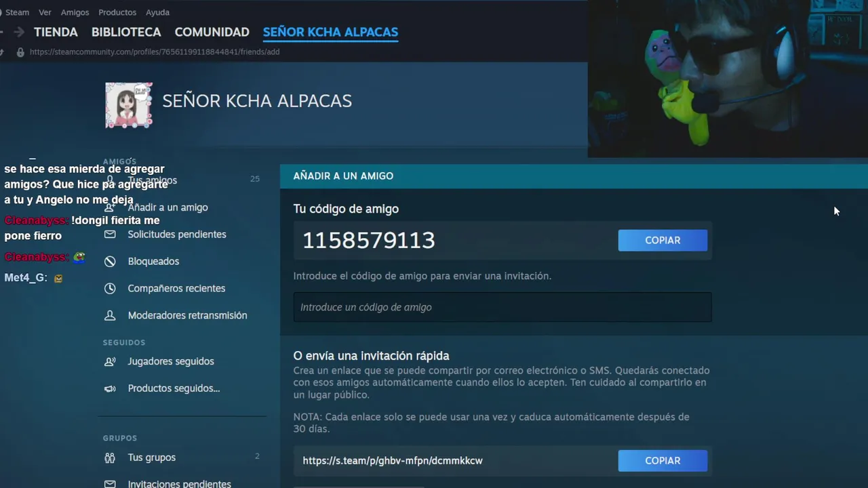This screenshot has height=488, width=868.
Task: Copy the friend code with COPIAR
Action: [x=663, y=241]
